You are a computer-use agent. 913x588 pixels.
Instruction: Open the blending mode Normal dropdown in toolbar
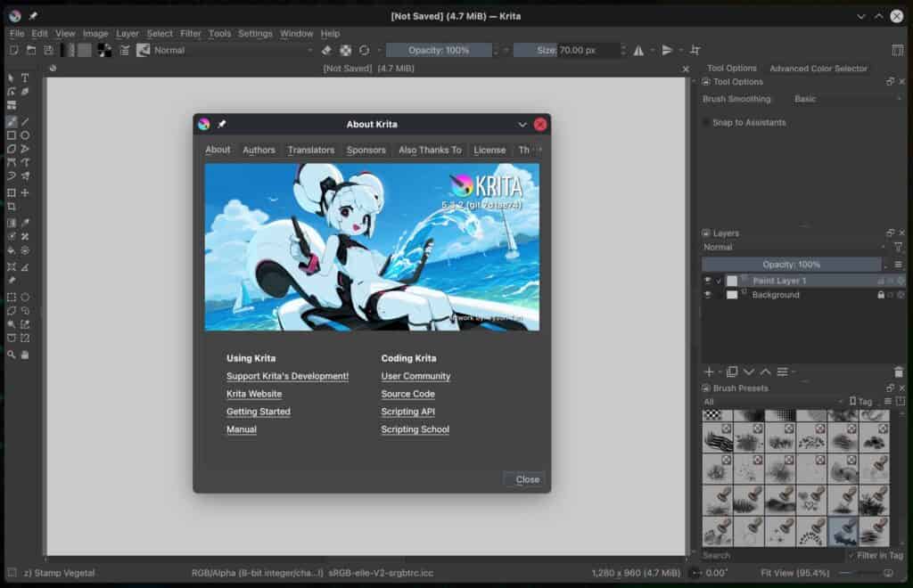click(233, 51)
